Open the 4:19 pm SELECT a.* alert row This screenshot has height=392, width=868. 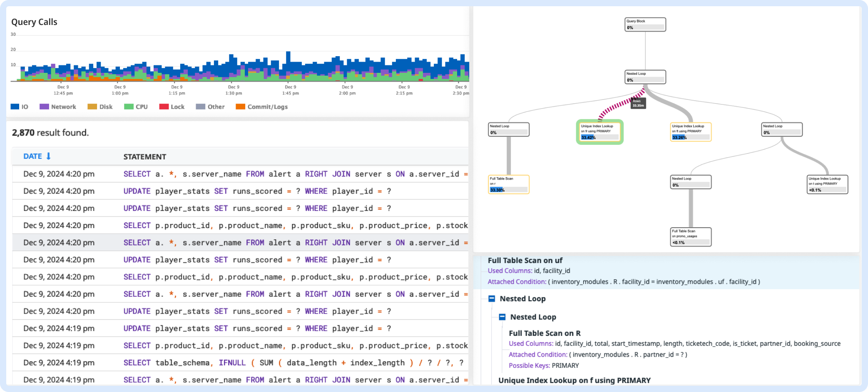[240, 379]
